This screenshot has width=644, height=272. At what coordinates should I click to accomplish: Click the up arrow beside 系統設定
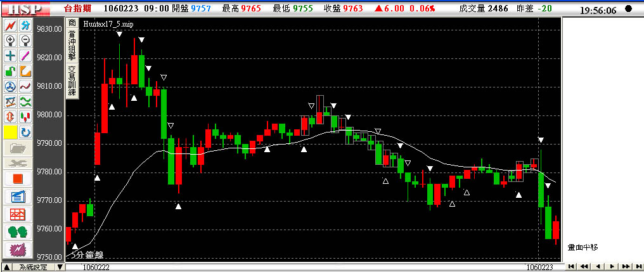click(x=6, y=268)
